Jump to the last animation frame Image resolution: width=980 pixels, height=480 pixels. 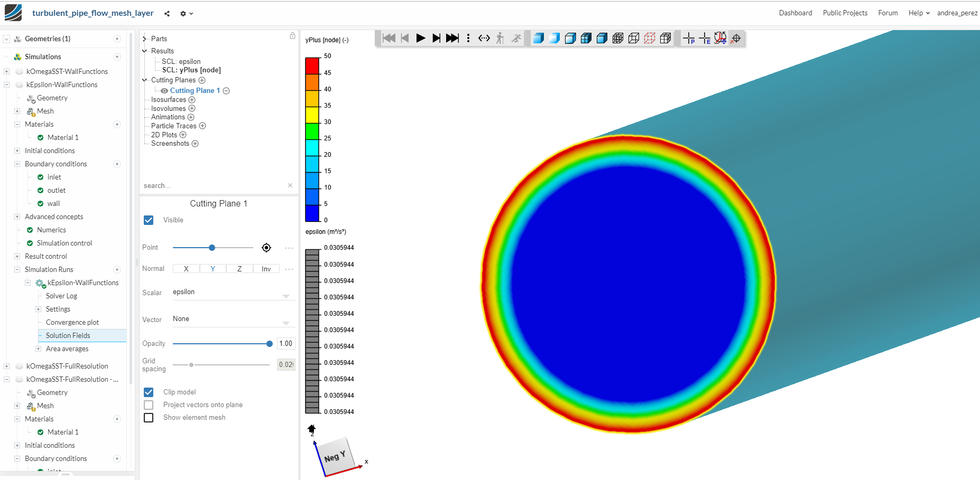click(452, 38)
